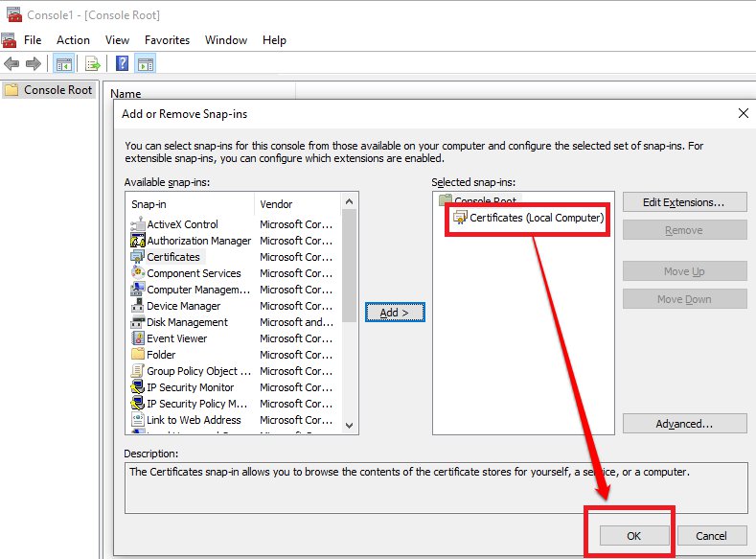The height and width of the screenshot is (559, 756).
Task: Click the Advanced... button
Action: click(x=684, y=424)
